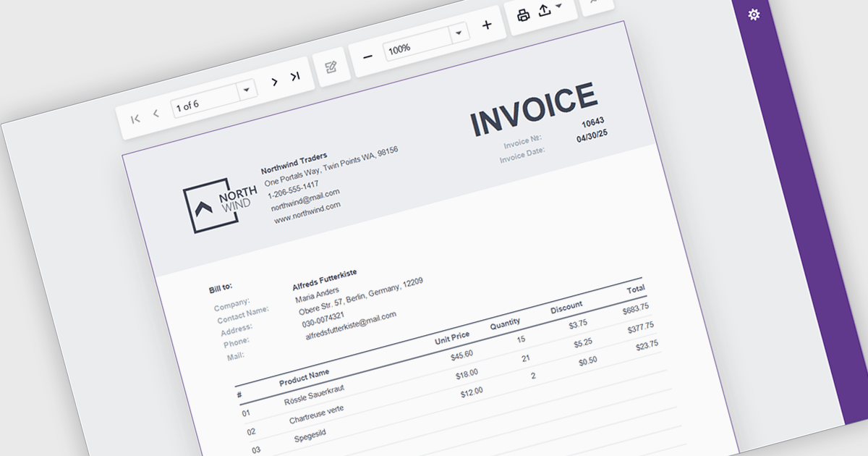The image size is (868, 456).
Task: Click the export icon
Action: [545, 12]
